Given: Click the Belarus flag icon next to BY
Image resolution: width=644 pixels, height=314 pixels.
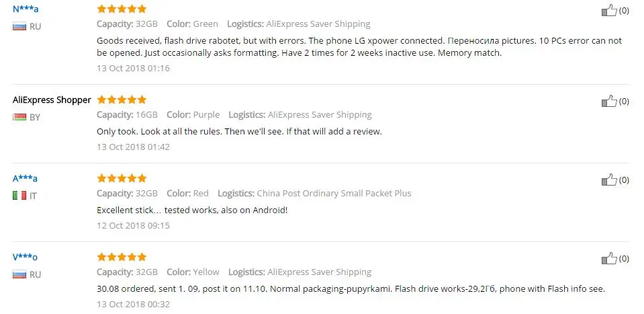Looking at the screenshot, I should [x=19, y=118].
